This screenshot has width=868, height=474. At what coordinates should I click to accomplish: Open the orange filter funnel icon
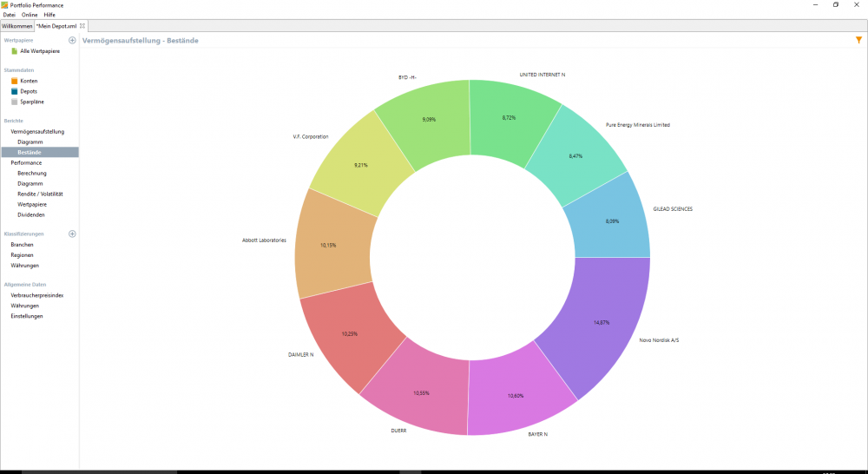click(858, 40)
